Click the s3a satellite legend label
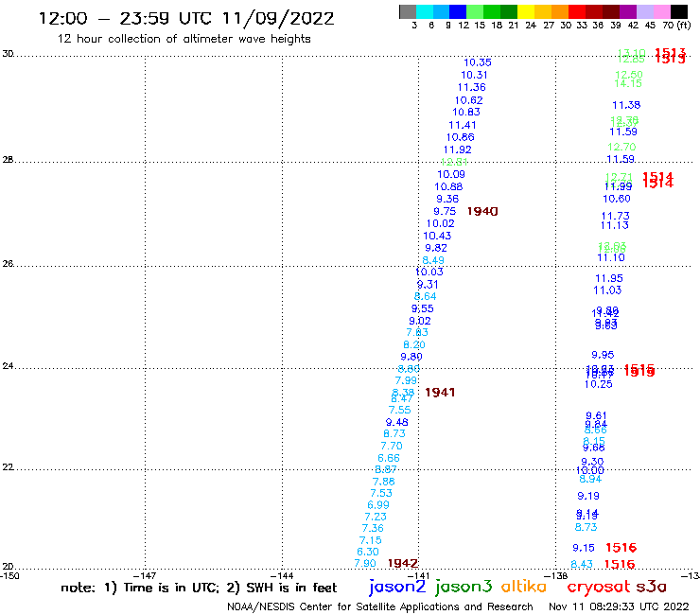 pyautogui.click(x=652, y=587)
